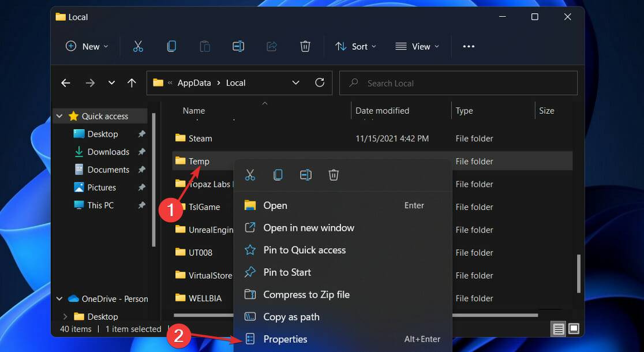644x352 pixels.
Task: Choose Compress to Zip file
Action: coord(306,294)
